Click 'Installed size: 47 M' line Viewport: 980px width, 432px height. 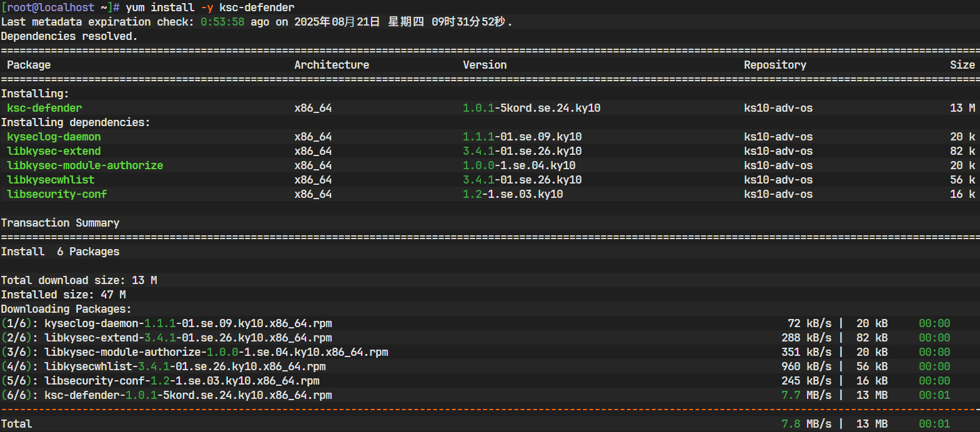click(x=63, y=295)
